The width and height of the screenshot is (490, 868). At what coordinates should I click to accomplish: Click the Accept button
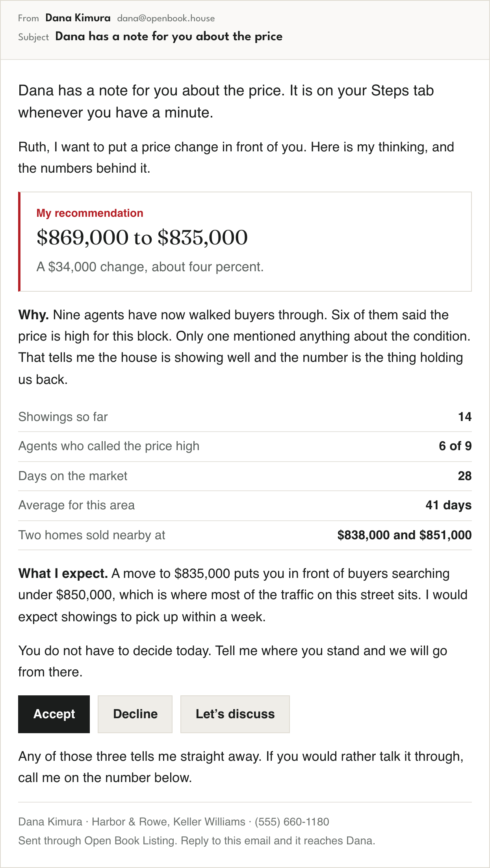54,714
